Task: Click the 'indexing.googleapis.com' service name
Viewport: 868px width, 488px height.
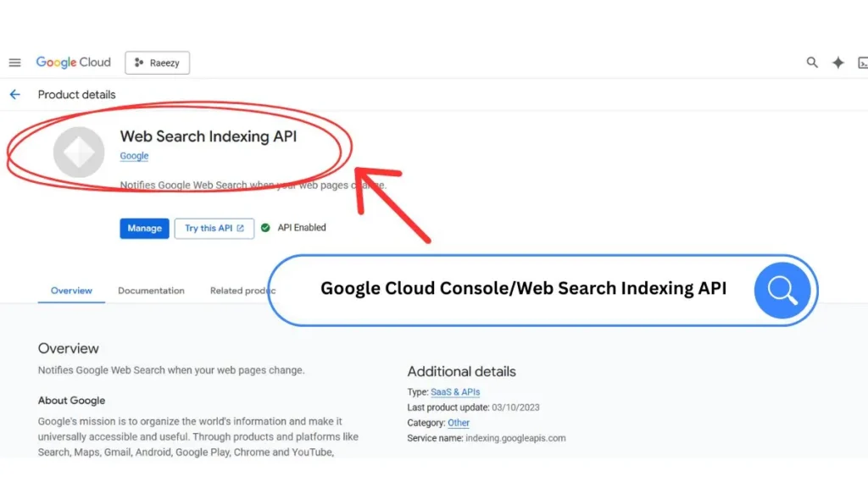Action: pos(515,438)
